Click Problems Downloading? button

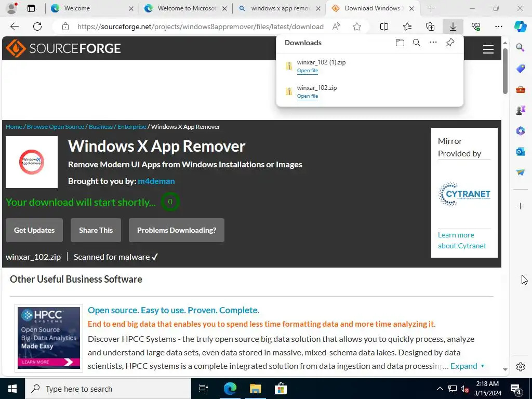click(177, 230)
